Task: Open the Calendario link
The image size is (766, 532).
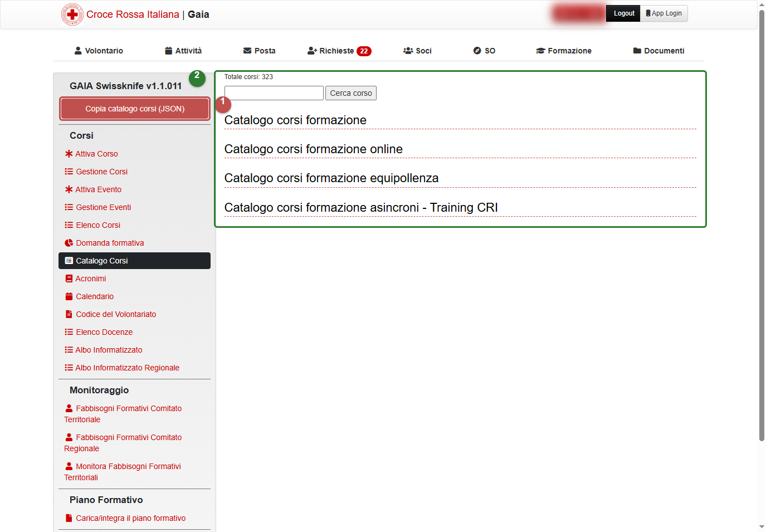Action: (x=95, y=296)
